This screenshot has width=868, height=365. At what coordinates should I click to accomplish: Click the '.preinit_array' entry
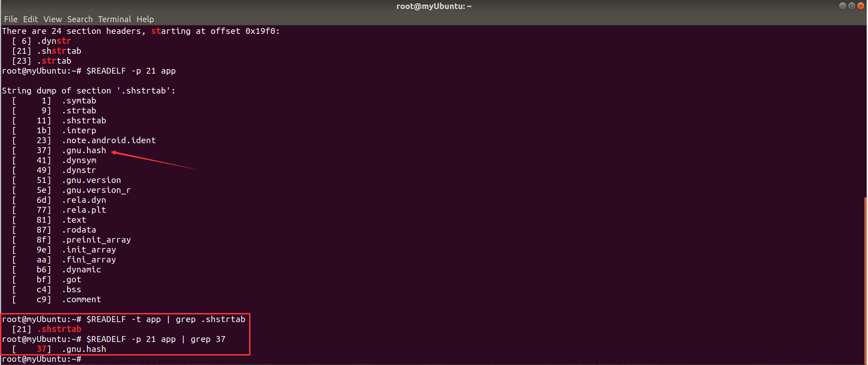(x=96, y=240)
